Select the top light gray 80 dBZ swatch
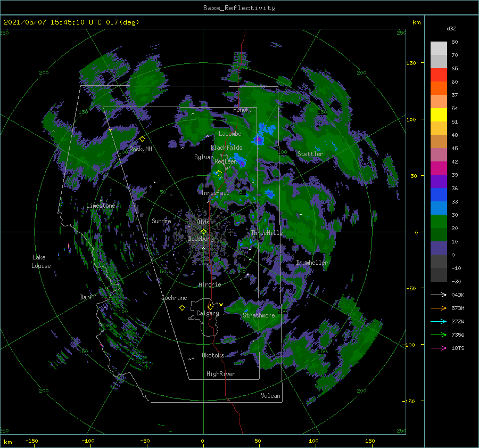479x448 pixels. click(439, 48)
